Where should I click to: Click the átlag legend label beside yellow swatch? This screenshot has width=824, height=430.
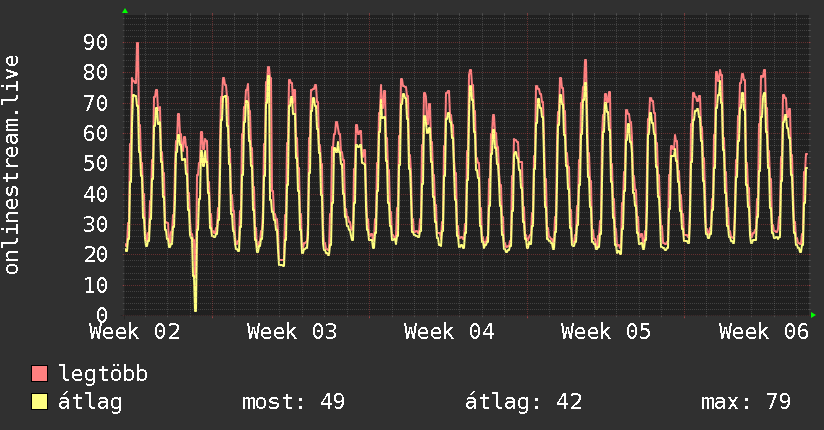coord(90,402)
